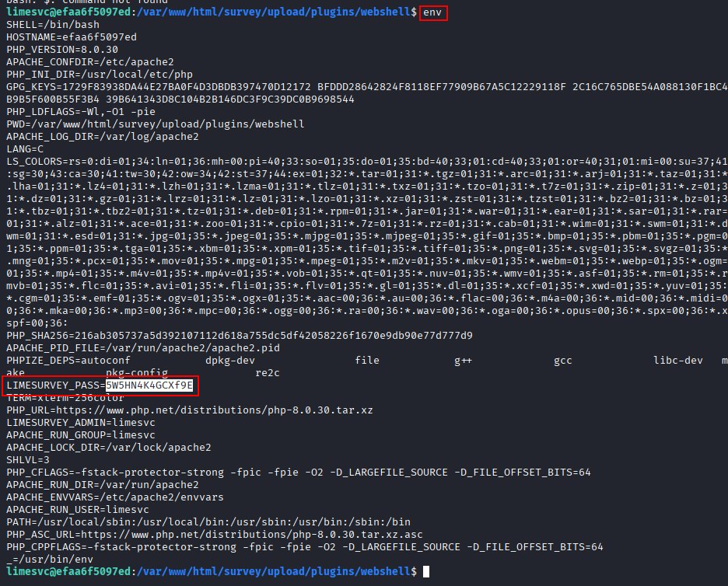Click the APACHE_LOCK_DIR=/var/lock/apache2 line
The image size is (728, 586).
(109, 448)
